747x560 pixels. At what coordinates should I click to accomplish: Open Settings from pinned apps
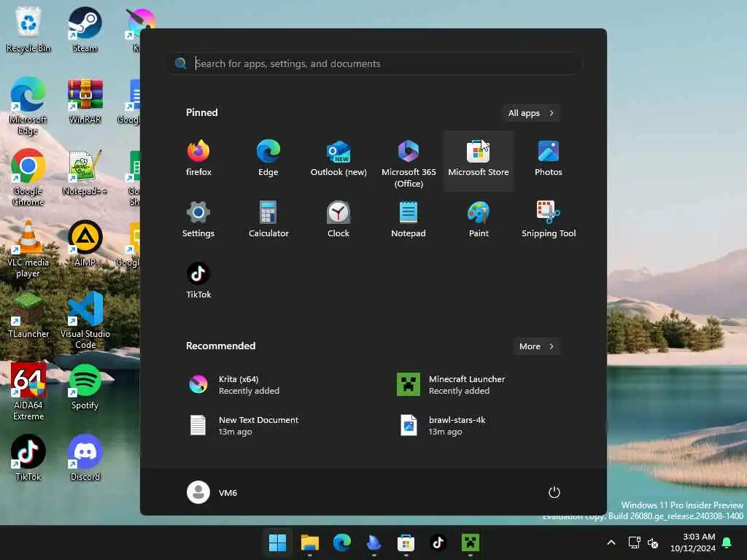point(198,219)
